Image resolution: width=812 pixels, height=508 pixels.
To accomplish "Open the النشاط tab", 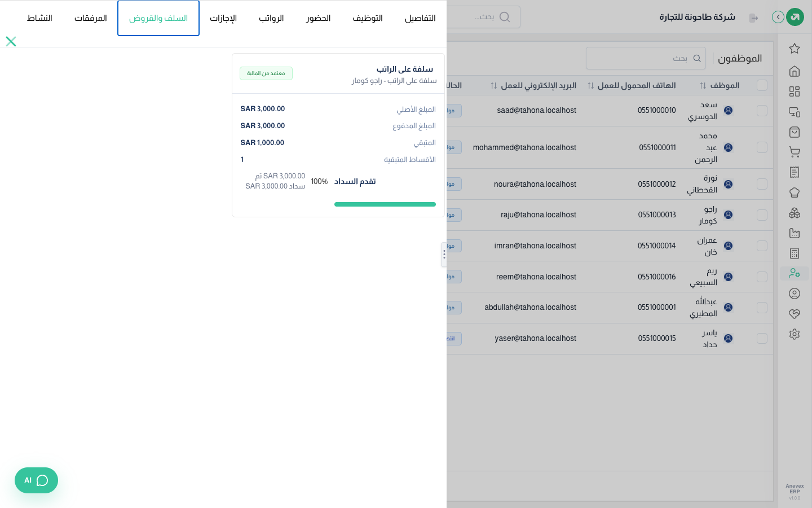I will pyautogui.click(x=39, y=18).
